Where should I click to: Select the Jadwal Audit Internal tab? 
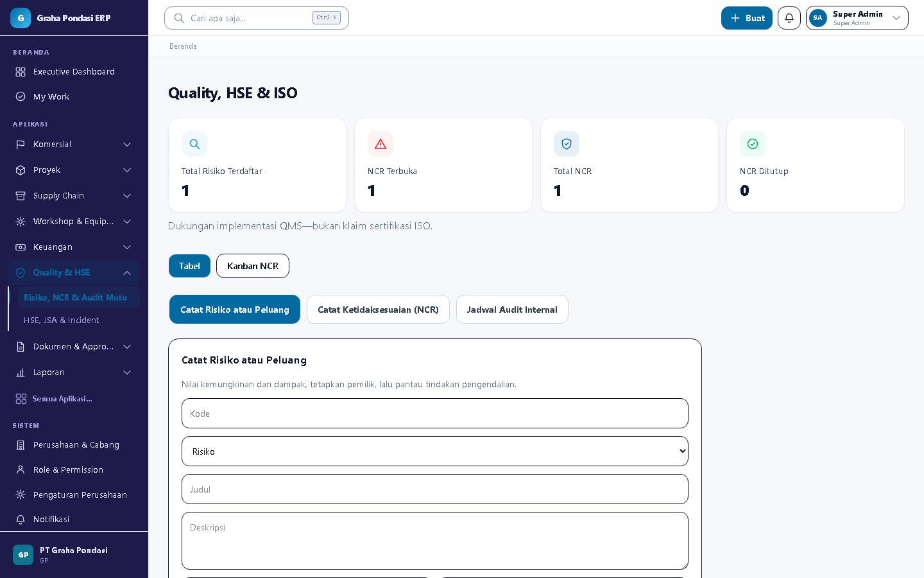(512, 310)
